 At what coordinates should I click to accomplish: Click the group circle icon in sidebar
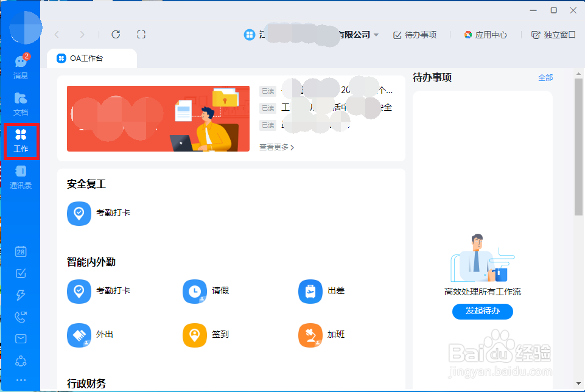21,361
